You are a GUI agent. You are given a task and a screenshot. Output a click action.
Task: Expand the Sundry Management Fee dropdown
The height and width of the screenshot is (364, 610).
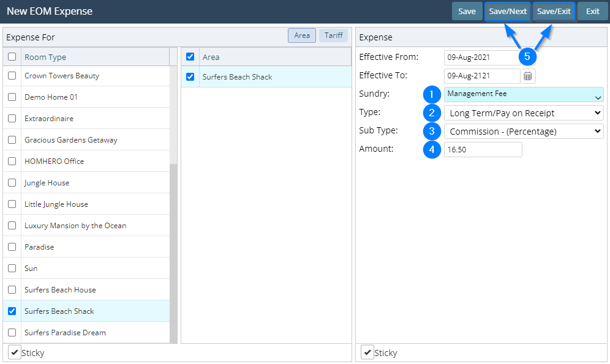(523, 95)
